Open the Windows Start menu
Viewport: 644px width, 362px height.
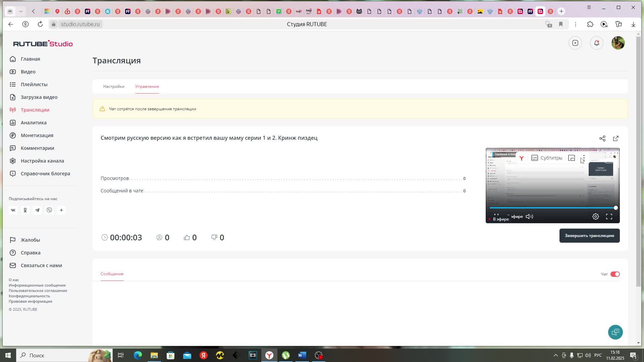point(8,355)
